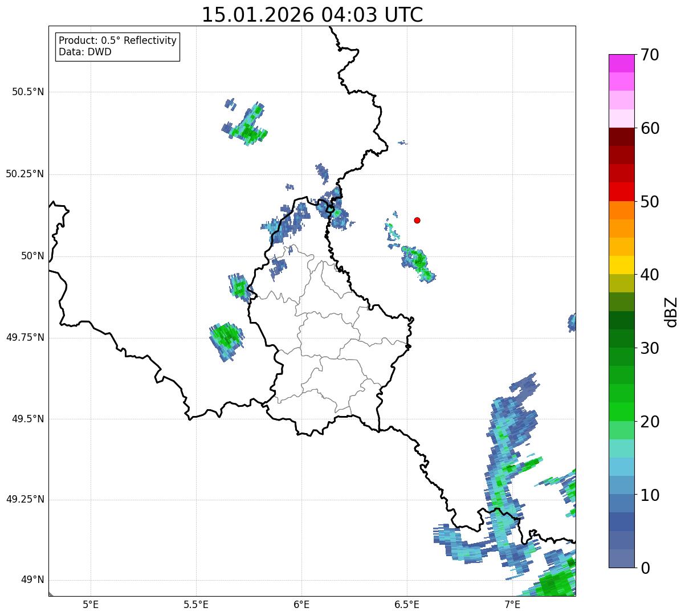Screen dimensions: 685x616
Task: Click the radar echo cell below 50.5°N
Action: 246,123
